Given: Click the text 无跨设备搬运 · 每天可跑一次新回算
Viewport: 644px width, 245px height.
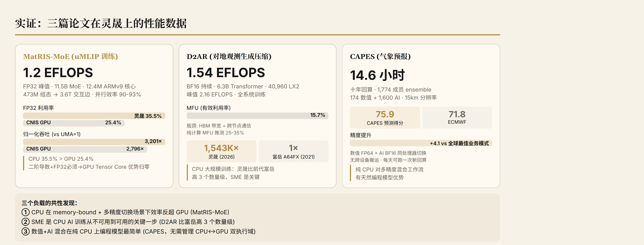Looking at the screenshot, I should pyautogui.click(x=388, y=160).
